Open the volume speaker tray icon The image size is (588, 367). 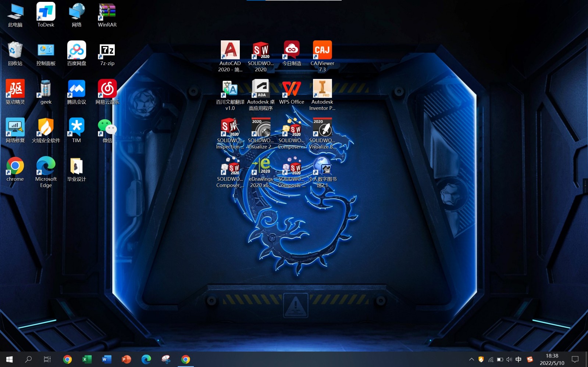(x=509, y=359)
